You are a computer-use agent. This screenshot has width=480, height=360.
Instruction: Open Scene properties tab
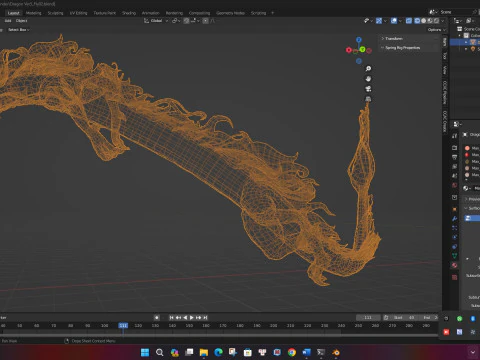[455, 175]
